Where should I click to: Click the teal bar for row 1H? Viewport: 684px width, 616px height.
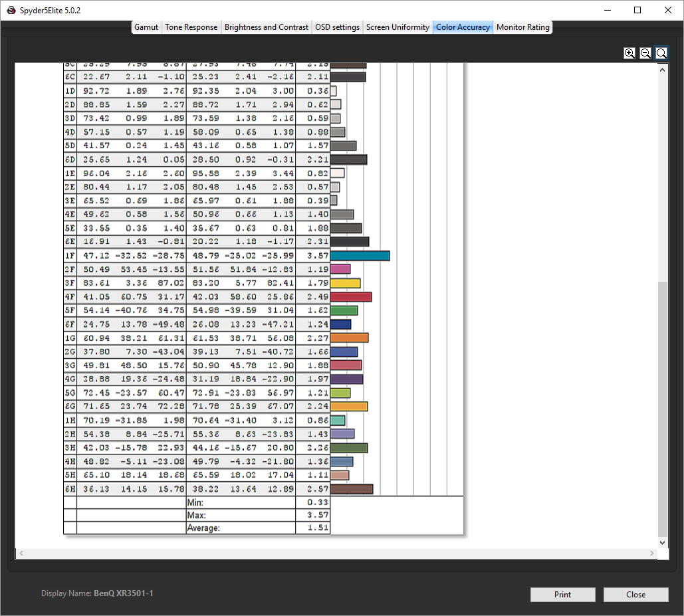coord(338,420)
